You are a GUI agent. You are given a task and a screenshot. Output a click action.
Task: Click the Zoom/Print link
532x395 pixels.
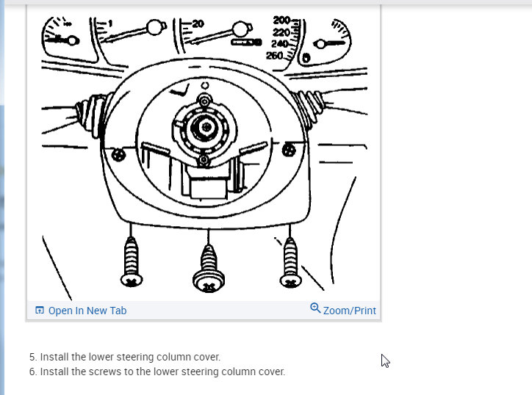point(349,311)
